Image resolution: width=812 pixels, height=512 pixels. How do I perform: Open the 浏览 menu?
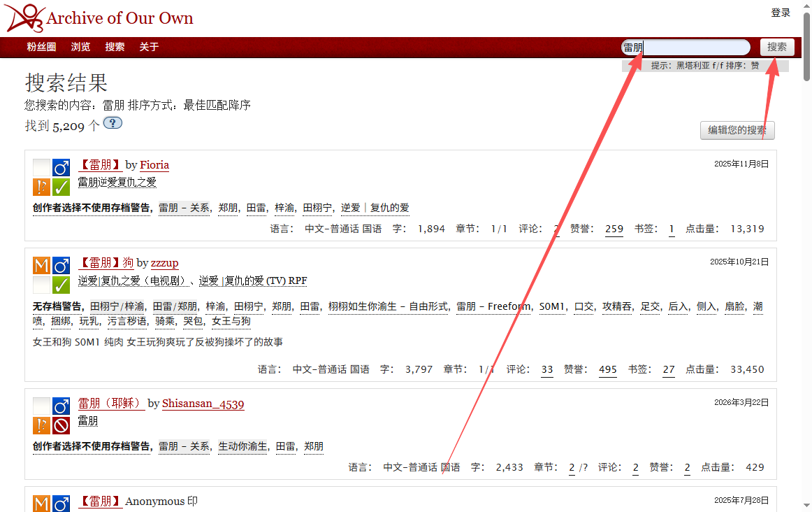(80, 47)
